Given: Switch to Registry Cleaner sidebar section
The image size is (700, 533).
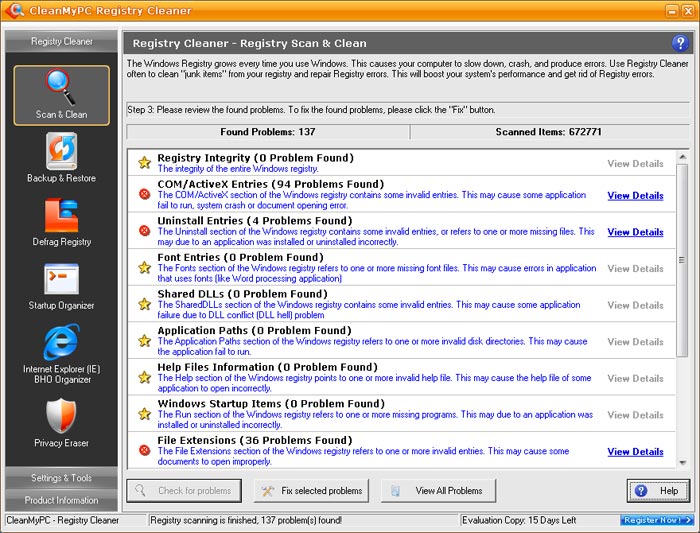Looking at the screenshot, I should click(62, 41).
